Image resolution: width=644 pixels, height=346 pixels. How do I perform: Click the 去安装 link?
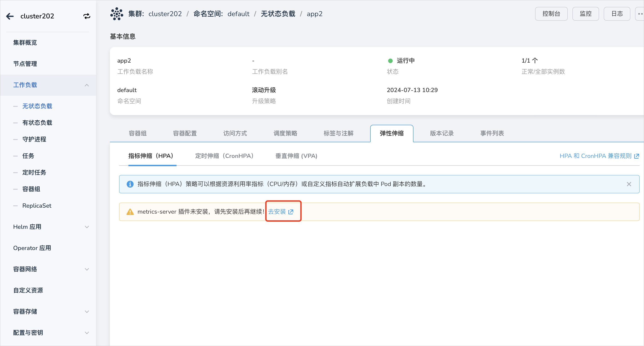[x=277, y=212]
